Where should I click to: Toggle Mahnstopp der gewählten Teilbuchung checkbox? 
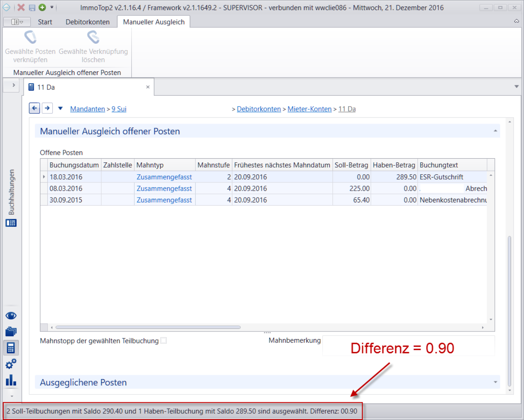point(163,341)
